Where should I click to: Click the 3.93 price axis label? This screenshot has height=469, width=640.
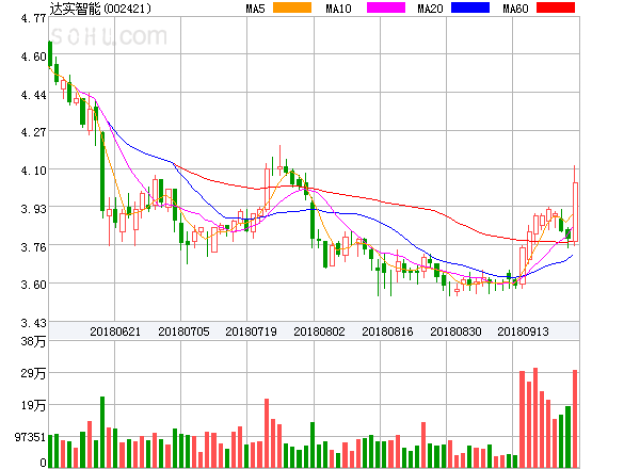(x=33, y=209)
